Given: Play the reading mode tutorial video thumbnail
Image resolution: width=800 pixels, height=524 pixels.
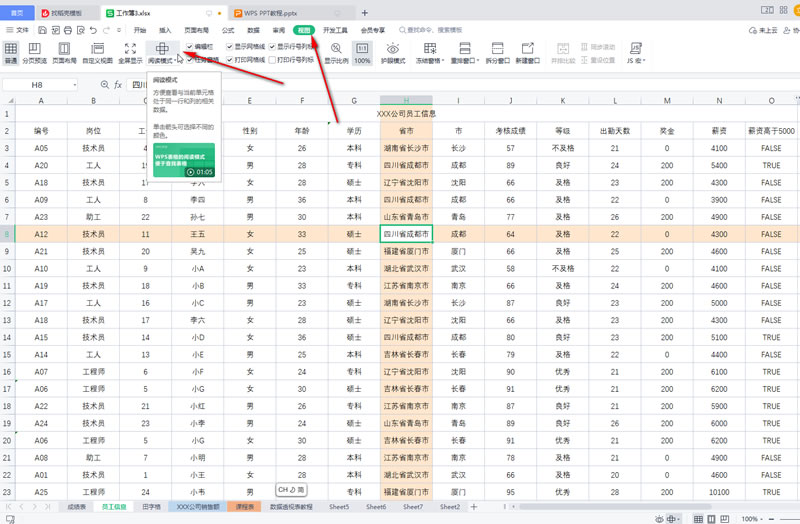Looking at the screenshot, I should [x=182, y=162].
